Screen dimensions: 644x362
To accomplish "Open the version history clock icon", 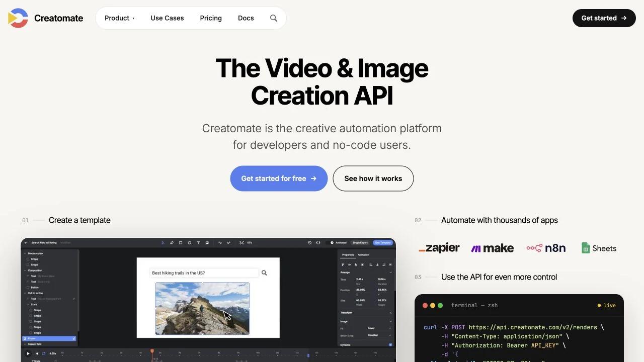I will [x=309, y=243].
